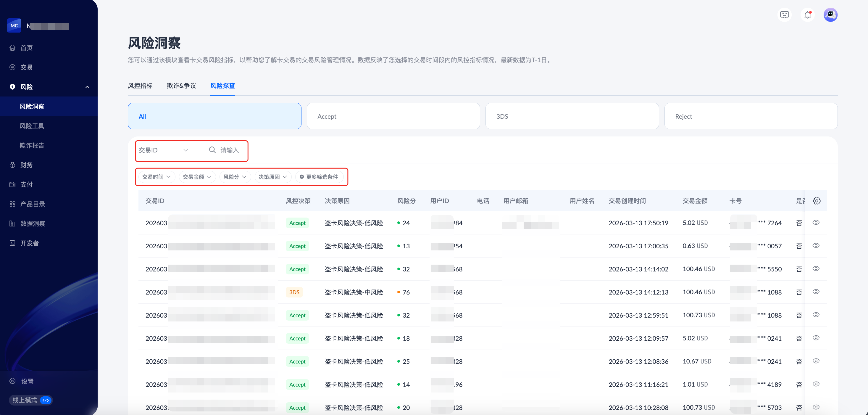This screenshot has height=415, width=868.
Task: Go to 数据洞察 in sidebar
Action: pyautogui.click(x=32, y=223)
